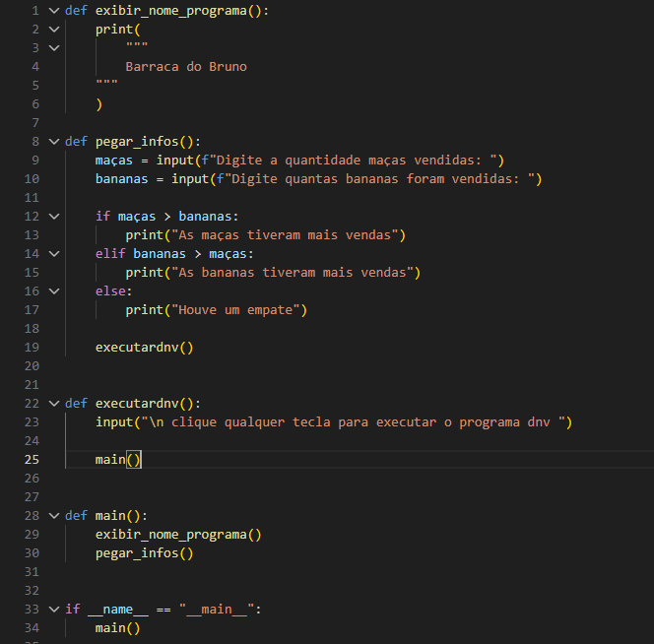
Task: Click the exibir_nome_programa() call on line 29
Action: [x=177, y=535]
